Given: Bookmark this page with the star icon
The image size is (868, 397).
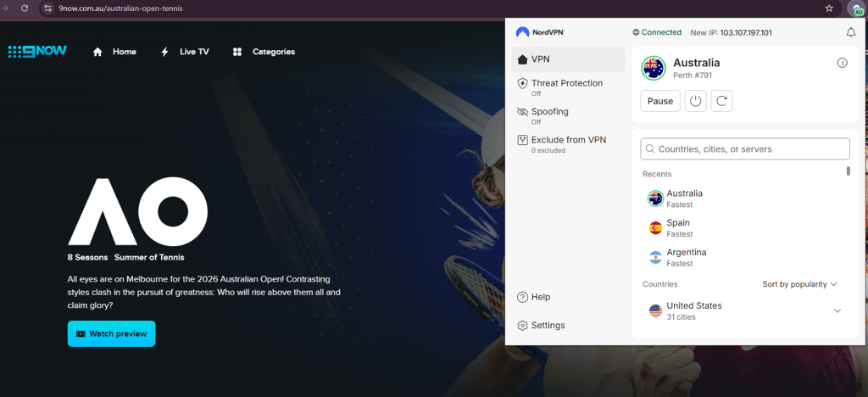Looking at the screenshot, I should click(829, 8).
